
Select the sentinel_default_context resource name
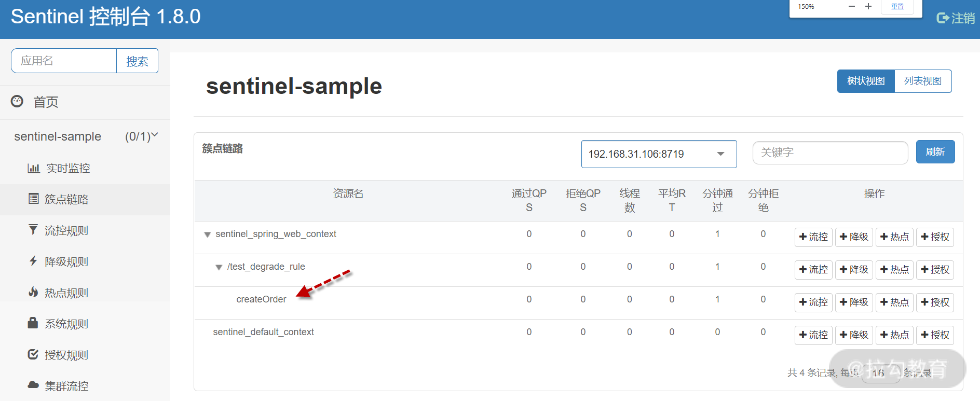click(x=264, y=332)
